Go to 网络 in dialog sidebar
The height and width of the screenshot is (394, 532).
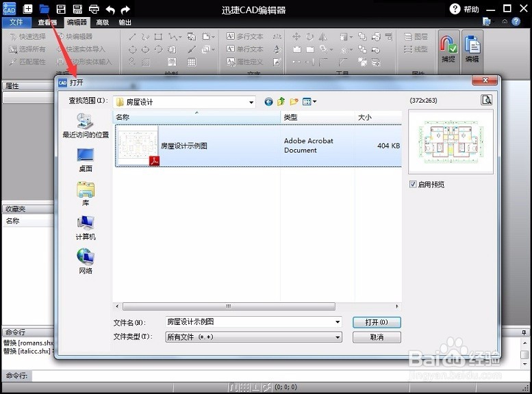point(86,261)
